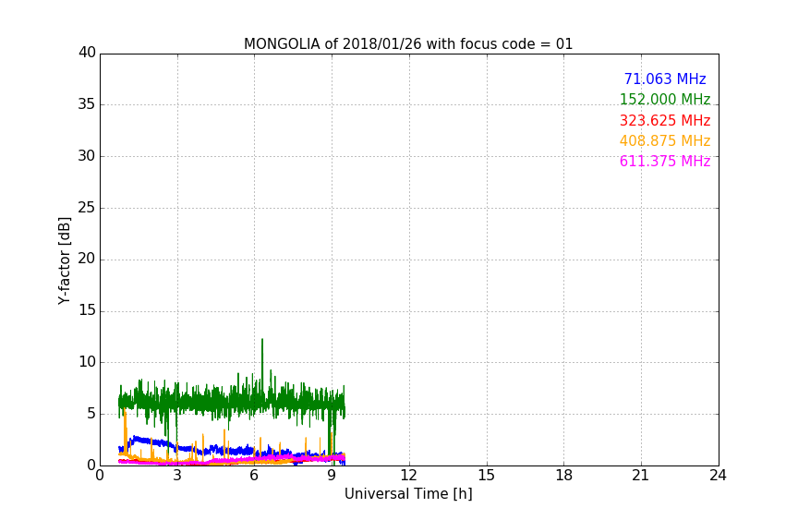Viewport: 798px width, 532px height.
Task: Select the red 323.625 MHz legend label
Action: [665, 120]
